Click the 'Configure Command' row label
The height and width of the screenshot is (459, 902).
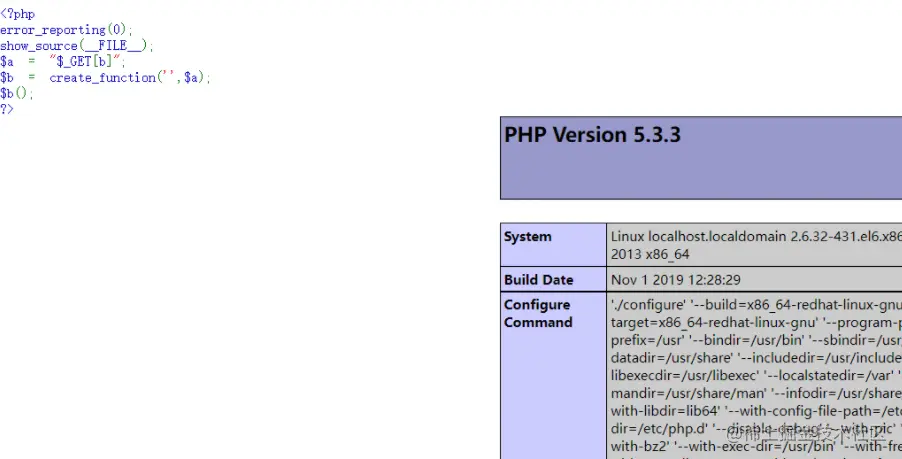538,313
